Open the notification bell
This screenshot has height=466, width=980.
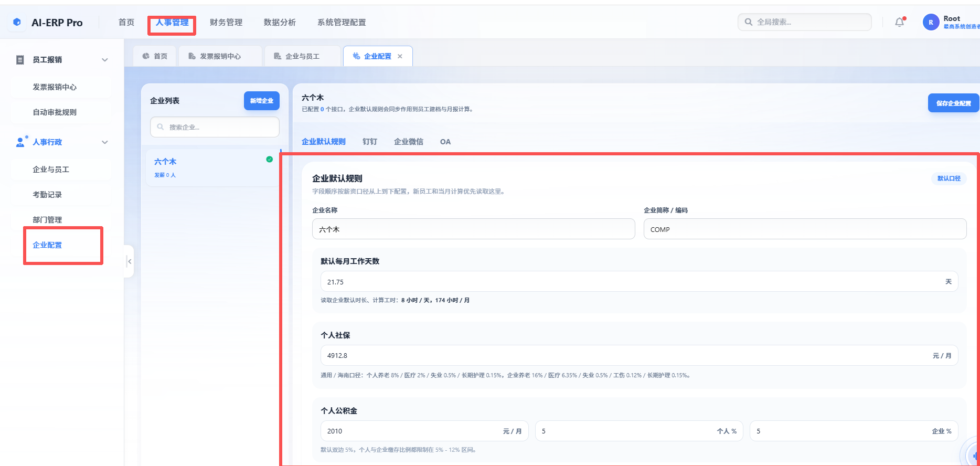coord(900,22)
